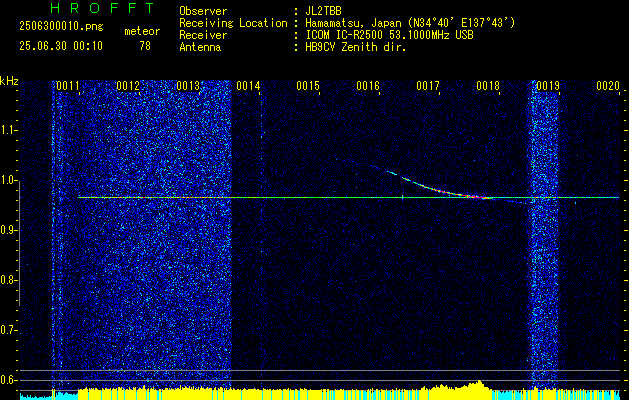The image size is (629, 400).
Task: Click the date stamp 25.06.30 00:10
Action: 61,46
